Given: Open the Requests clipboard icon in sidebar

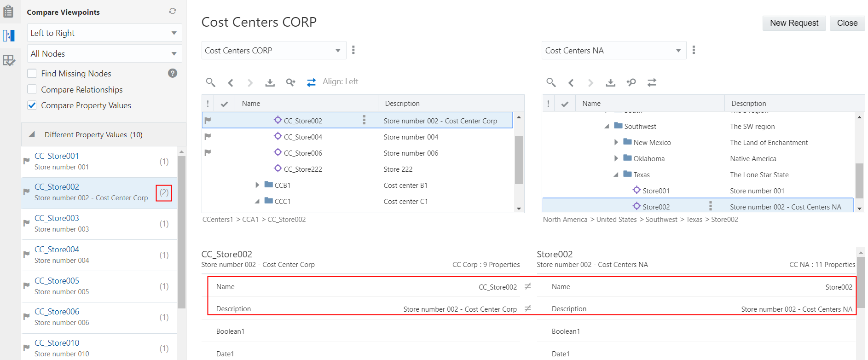Looking at the screenshot, I should tap(8, 11).
